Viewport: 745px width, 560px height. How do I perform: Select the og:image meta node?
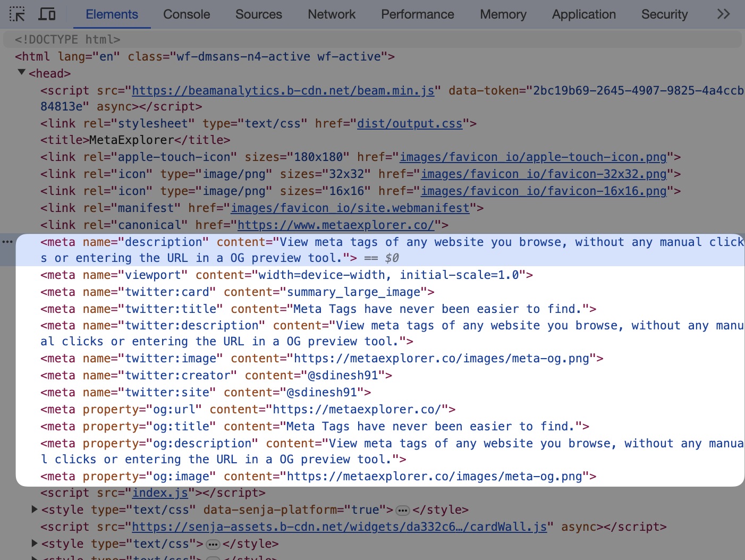click(x=318, y=477)
